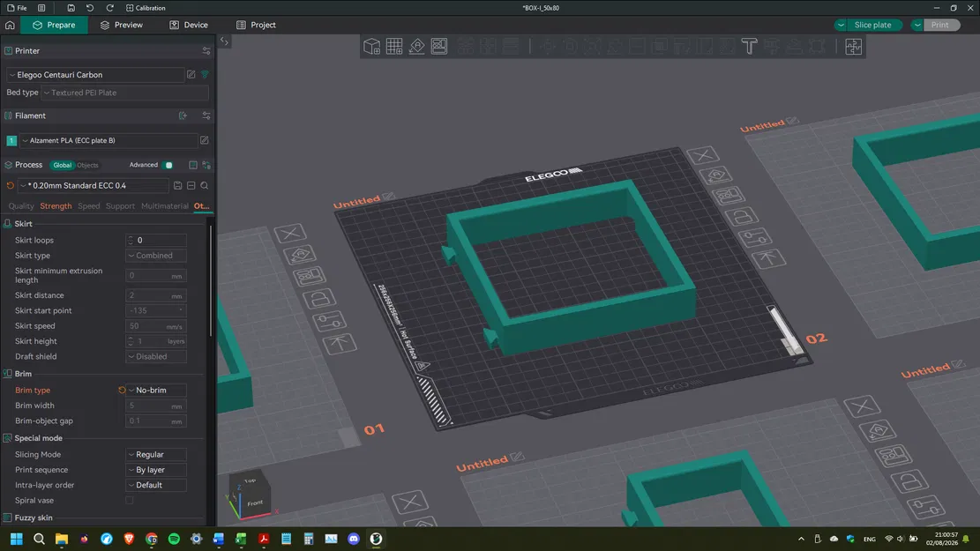This screenshot has width=980, height=551.
Task: Open the printer preset dropdown
Action: pos(95,74)
